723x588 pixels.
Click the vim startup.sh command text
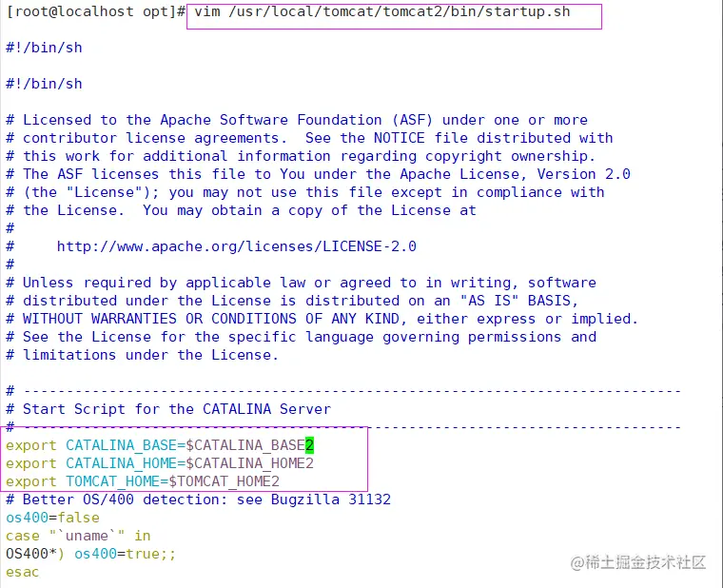(381, 11)
